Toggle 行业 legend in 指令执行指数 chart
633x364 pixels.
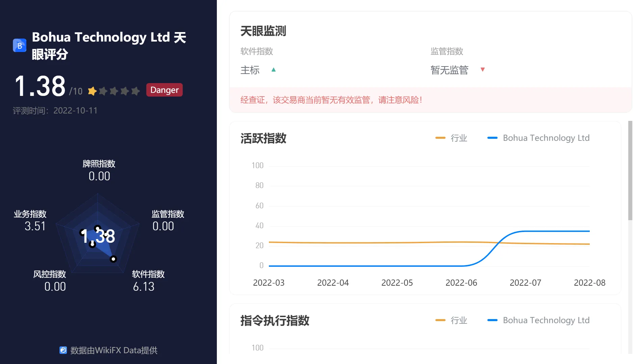(x=452, y=320)
